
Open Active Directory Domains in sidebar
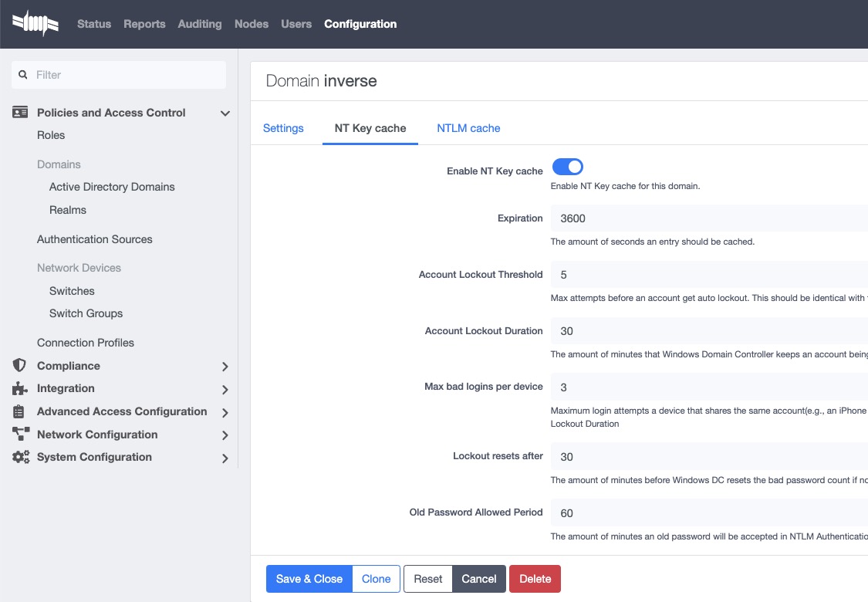pos(112,187)
